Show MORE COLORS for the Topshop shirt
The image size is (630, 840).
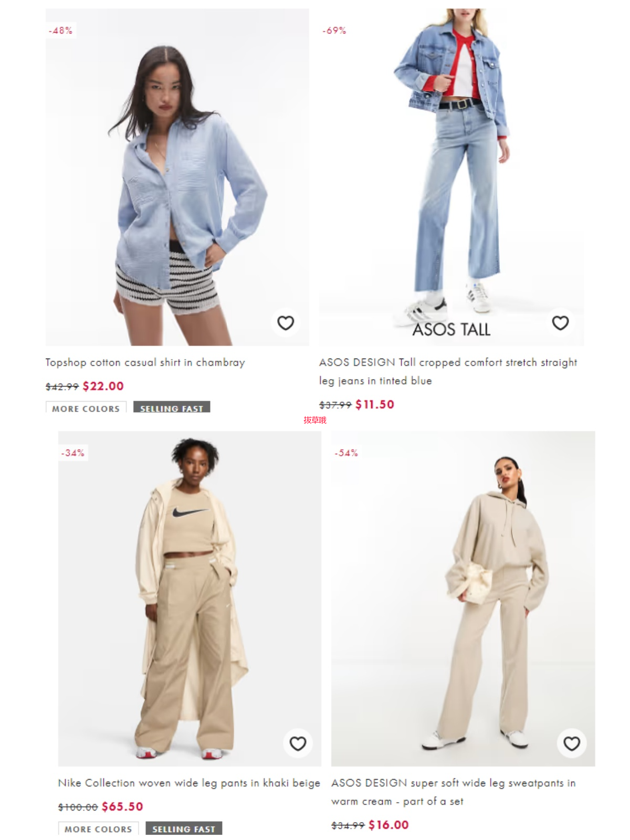[x=86, y=407]
